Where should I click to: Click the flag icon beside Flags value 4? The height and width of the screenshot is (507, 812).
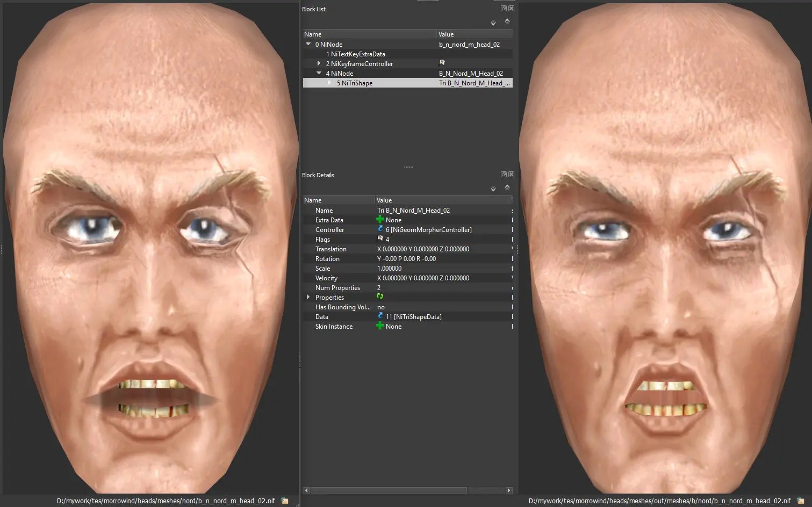[x=380, y=238]
